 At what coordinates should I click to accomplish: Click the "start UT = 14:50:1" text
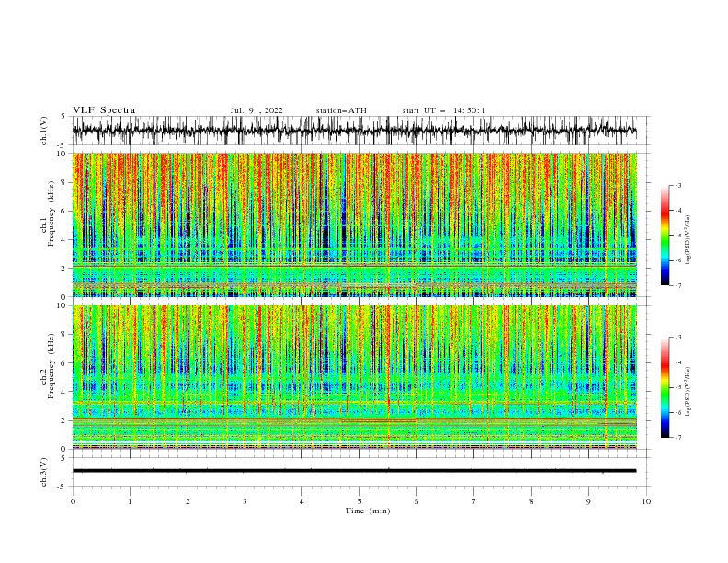[444, 110]
